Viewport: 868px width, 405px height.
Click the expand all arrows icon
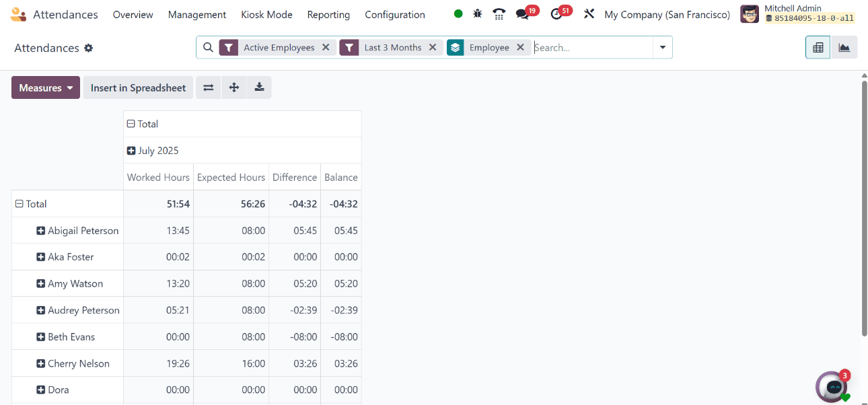[x=233, y=87]
